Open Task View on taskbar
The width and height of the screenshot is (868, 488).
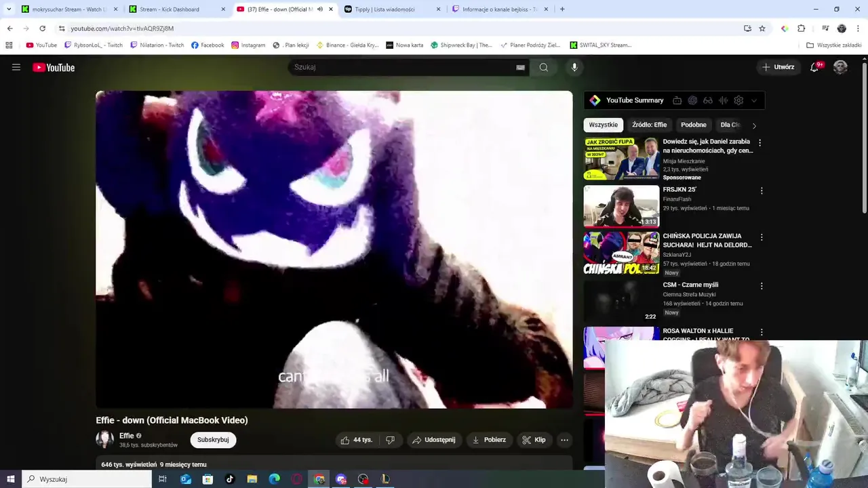[x=163, y=479]
